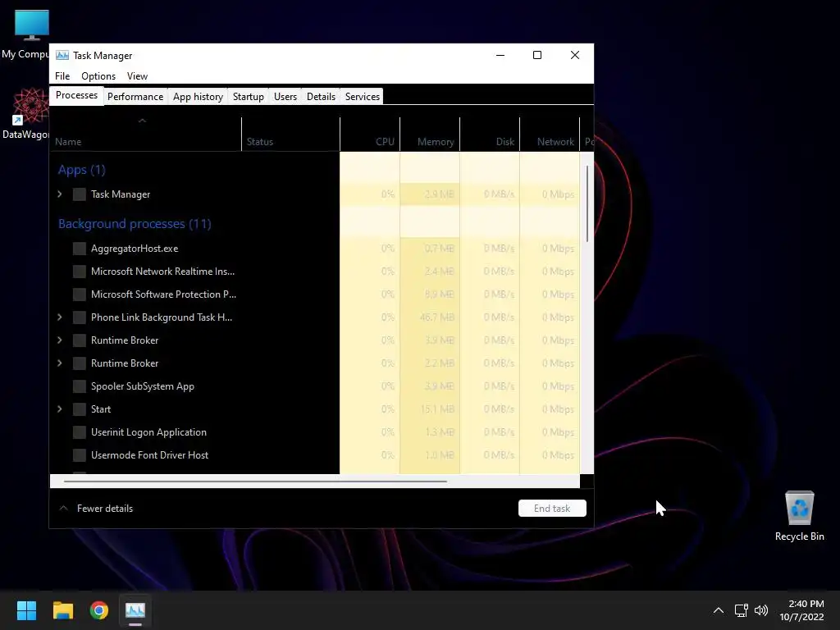Switch to the Services tab

(362, 97)
